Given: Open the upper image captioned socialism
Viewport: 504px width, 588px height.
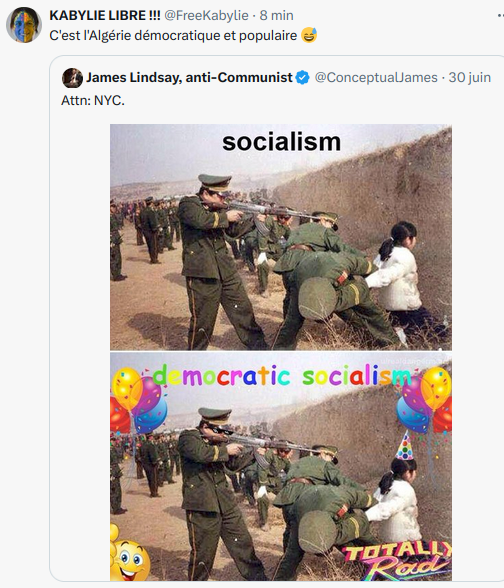Looking at the screenshot, I should click(x=281, y=237).
